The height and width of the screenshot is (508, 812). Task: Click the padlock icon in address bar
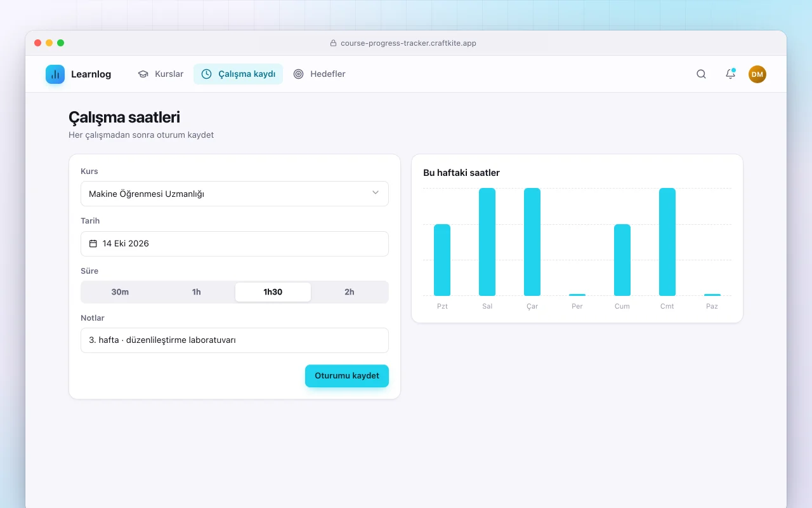click(x=333, y=43)
